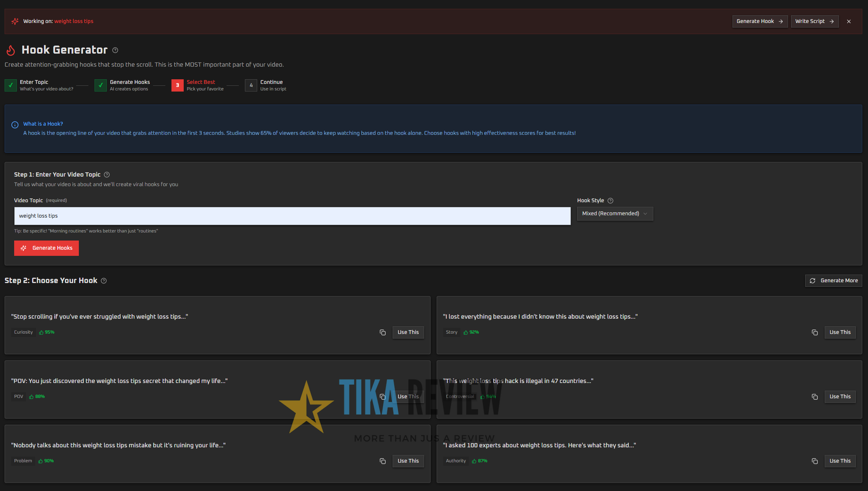Close the Working on banner
Viewport: 868px width, 491px height.
tap(849, 21)
